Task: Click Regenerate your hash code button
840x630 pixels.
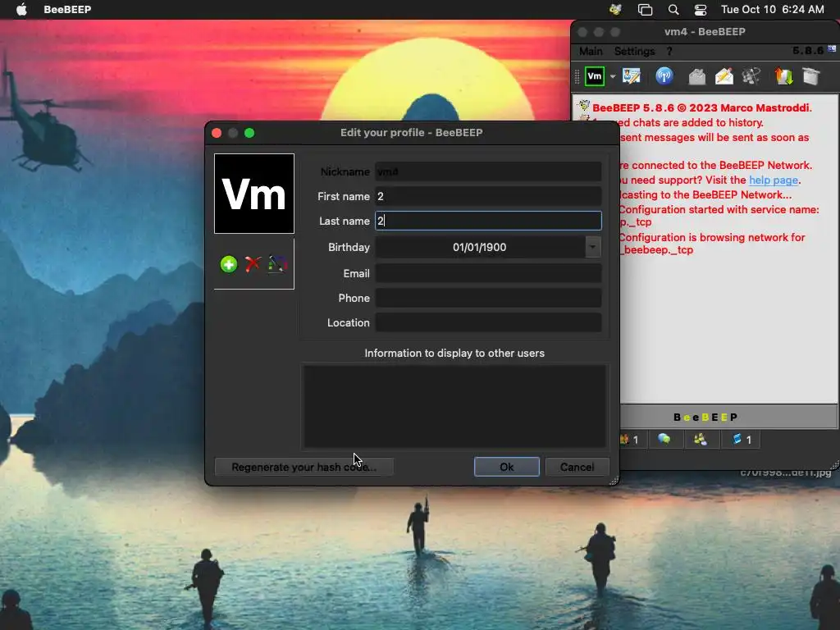Action: point(304,467)
